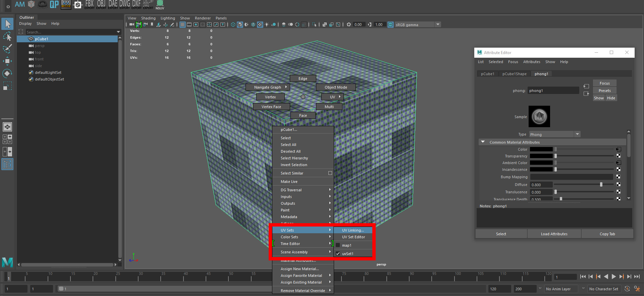Collapse the Common Material Attributes section
Image resolution: width=644 pixels, height=296 pixels.
[483, 142]
